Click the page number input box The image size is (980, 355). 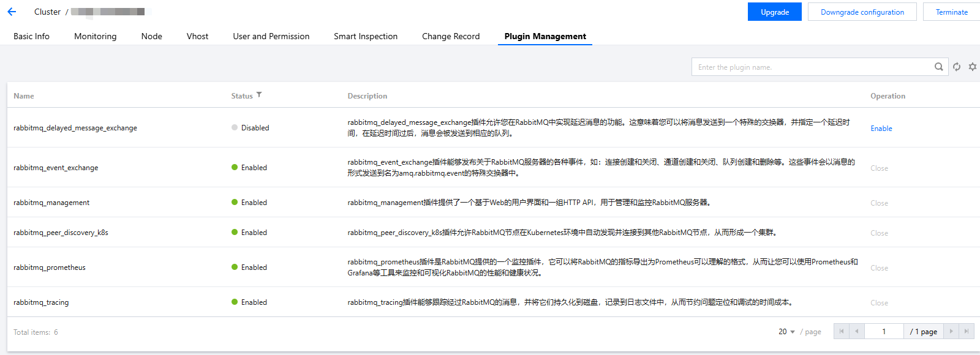point(884,331)
